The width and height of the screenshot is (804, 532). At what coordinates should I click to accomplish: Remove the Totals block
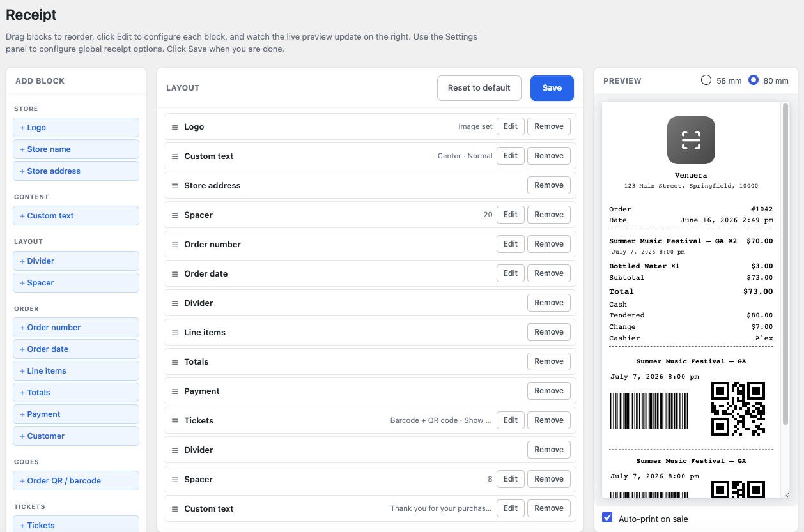pyautogui.click(x=549, y=361)
